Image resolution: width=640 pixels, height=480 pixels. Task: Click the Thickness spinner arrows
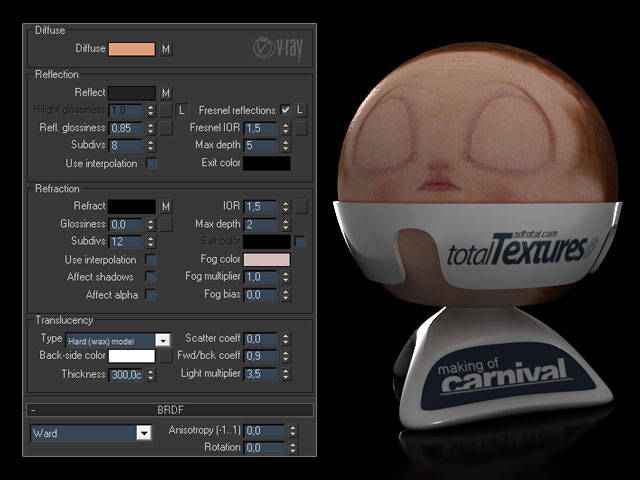point(151,375)
